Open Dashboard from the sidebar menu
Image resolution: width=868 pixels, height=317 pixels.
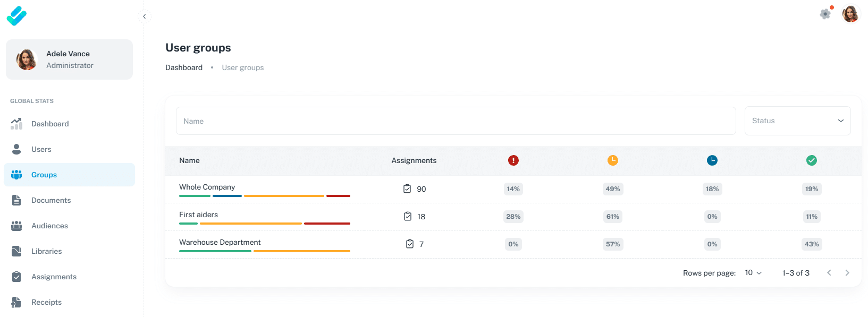point(69,124)
